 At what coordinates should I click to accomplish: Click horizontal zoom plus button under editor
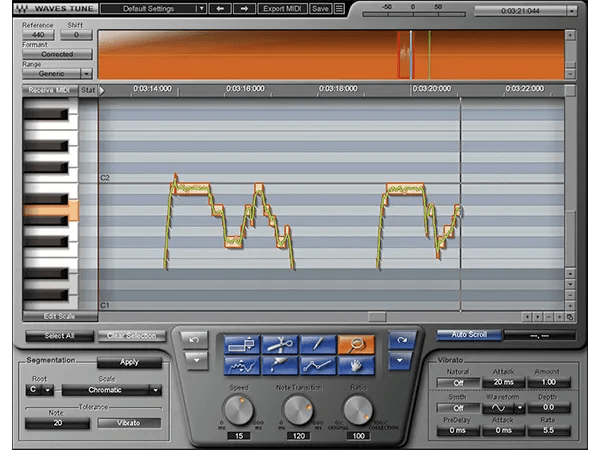click(x=559, y=317)
